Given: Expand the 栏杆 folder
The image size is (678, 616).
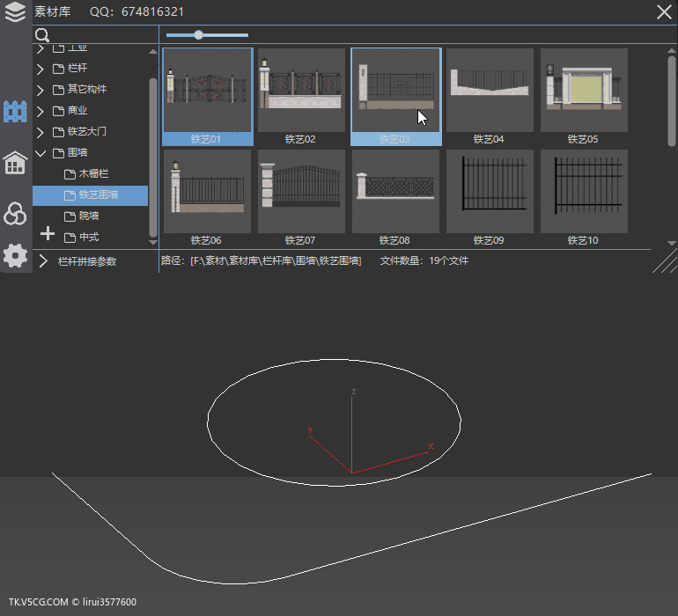Looking at the screenshot, I should (41, 69).
